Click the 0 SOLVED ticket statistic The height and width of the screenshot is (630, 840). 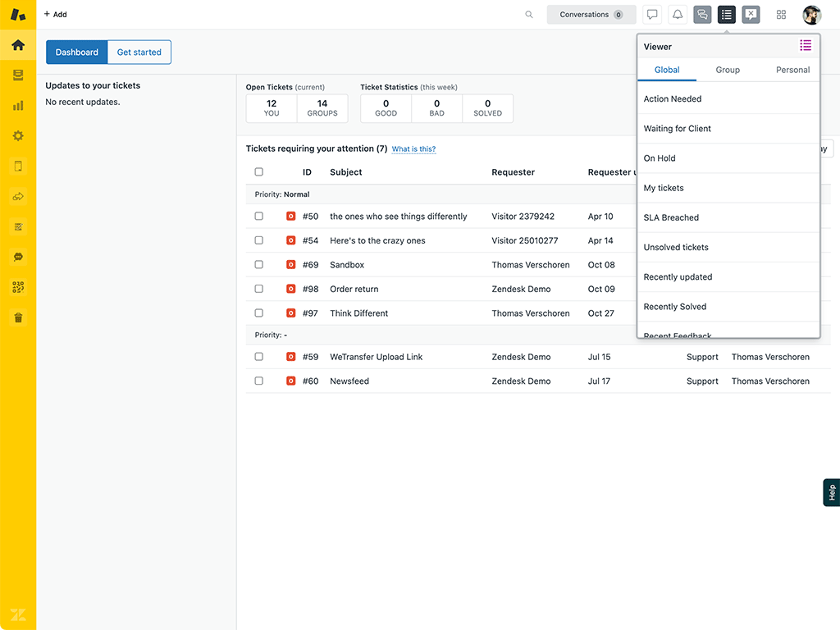point(487,108)
